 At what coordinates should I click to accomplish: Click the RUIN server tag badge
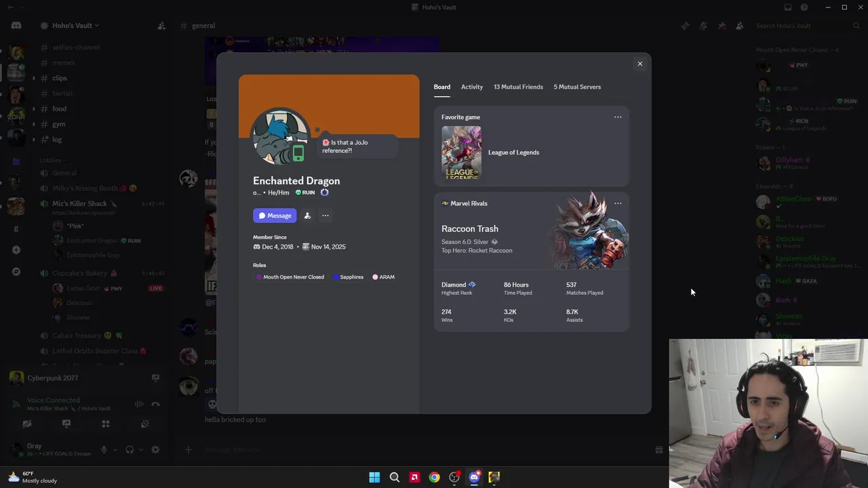click(x=305, y=192)
